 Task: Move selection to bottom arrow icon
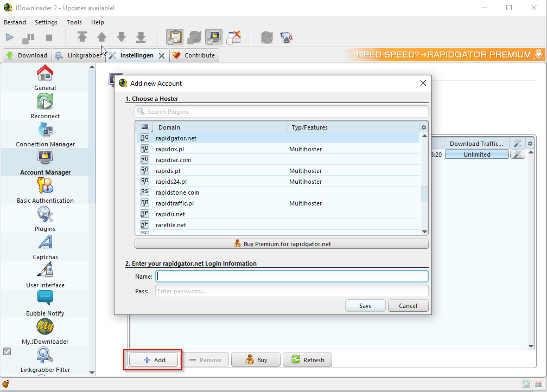(141, 37)
